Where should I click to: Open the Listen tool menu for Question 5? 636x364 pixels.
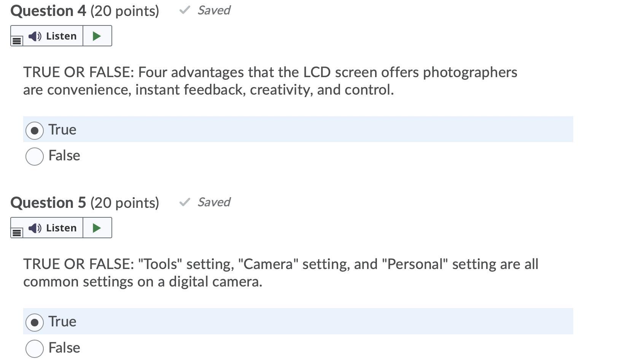17,233
